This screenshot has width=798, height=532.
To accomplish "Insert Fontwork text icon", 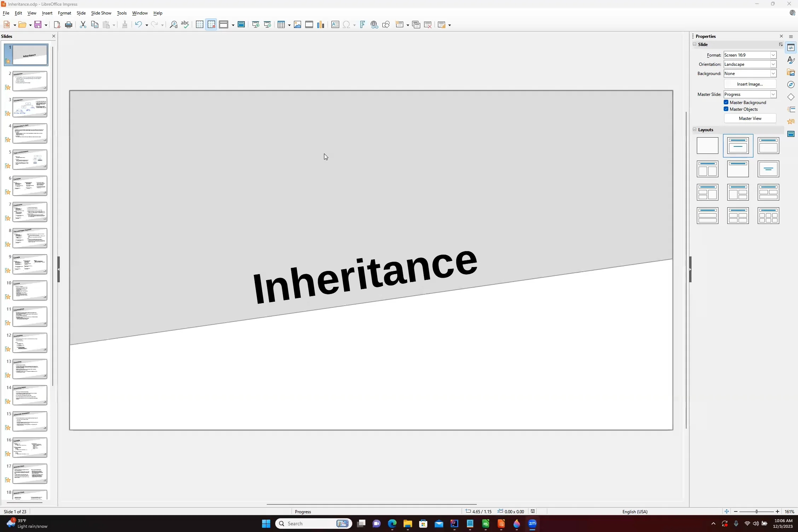I will tap(363, 24).
